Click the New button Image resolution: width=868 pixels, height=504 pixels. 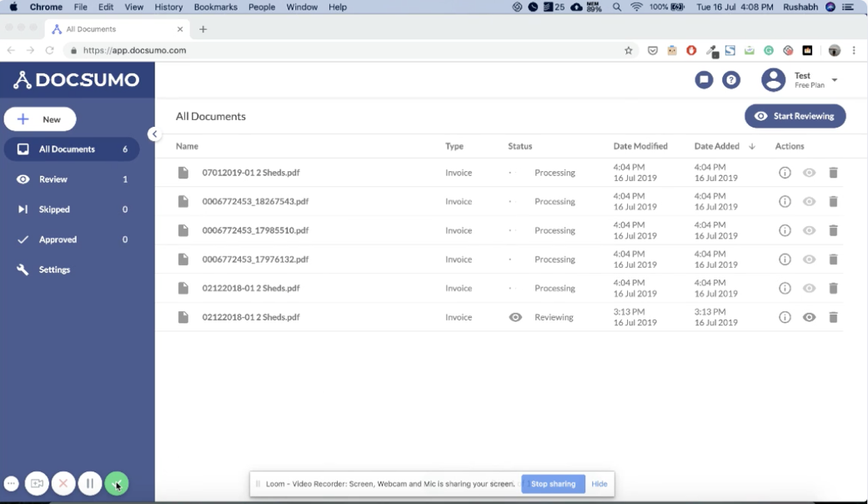[x=40, y=119]
